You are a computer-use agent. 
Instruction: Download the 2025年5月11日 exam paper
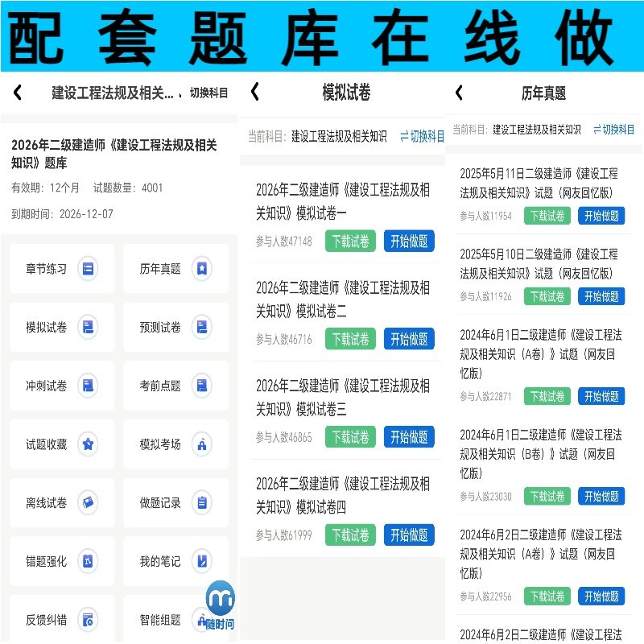[x=547, y=216]
